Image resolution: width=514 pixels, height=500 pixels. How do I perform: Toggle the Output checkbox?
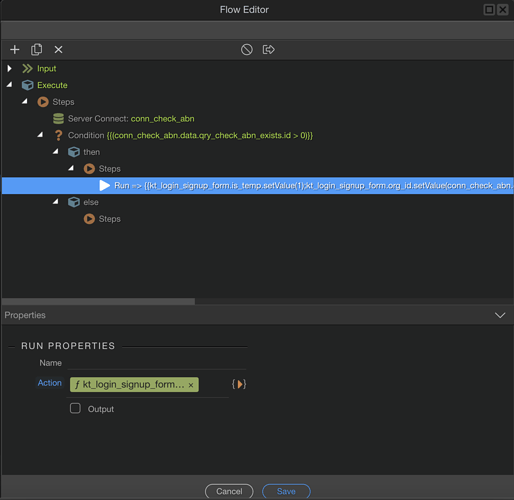click(75, 408)
